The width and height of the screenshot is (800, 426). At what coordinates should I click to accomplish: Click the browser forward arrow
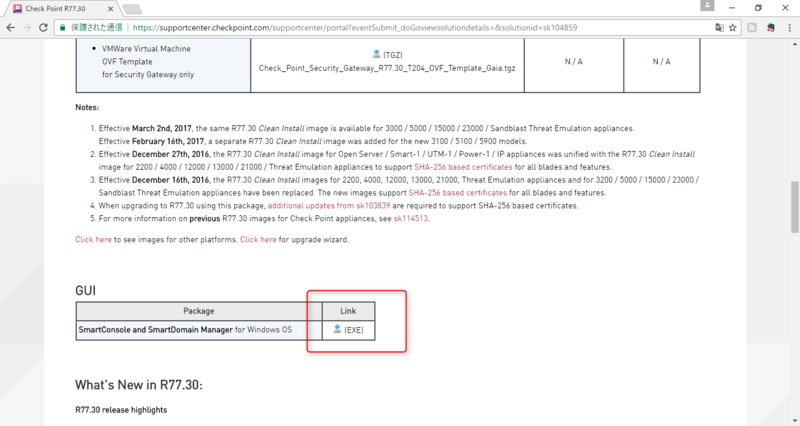(x=27, y=28)
